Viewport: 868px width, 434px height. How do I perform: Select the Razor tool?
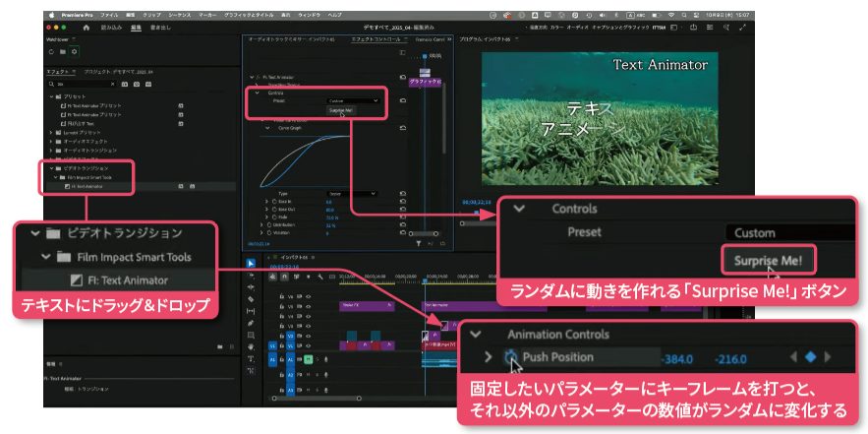(251, 299)
